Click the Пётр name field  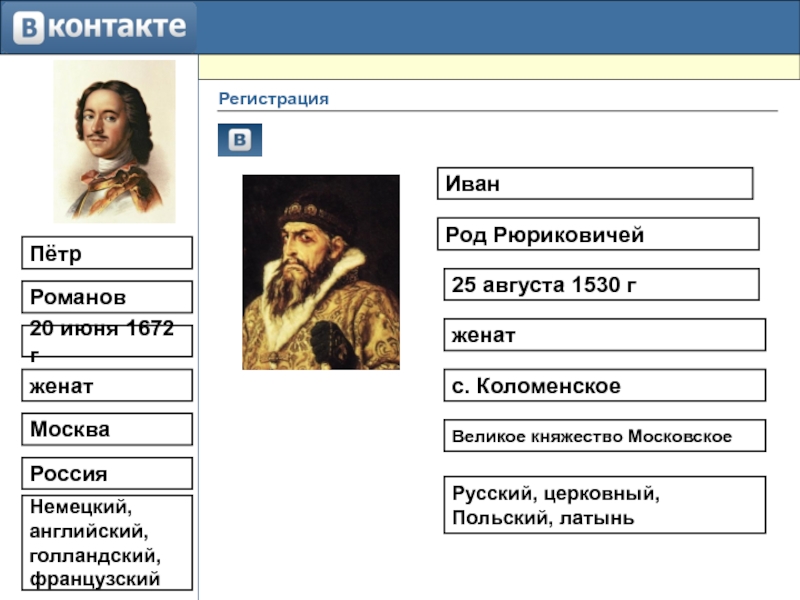(x=107, y=253)
